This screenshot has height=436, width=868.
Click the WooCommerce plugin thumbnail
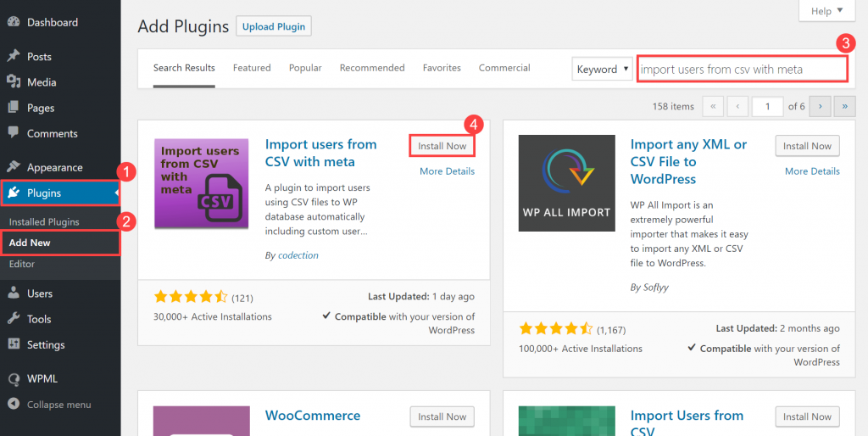pyautogui.click(x=202, y=421)
